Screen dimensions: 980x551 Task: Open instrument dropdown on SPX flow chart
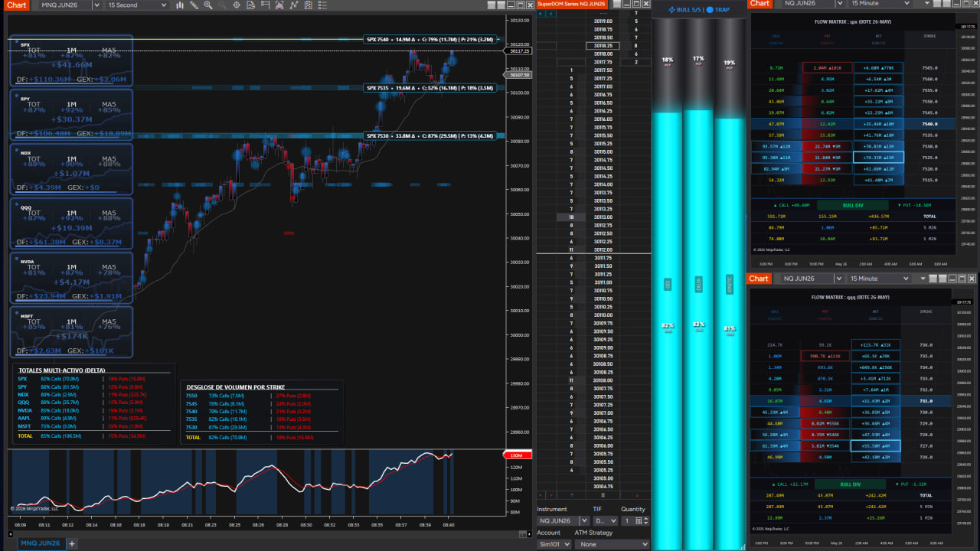coord(840,4)
